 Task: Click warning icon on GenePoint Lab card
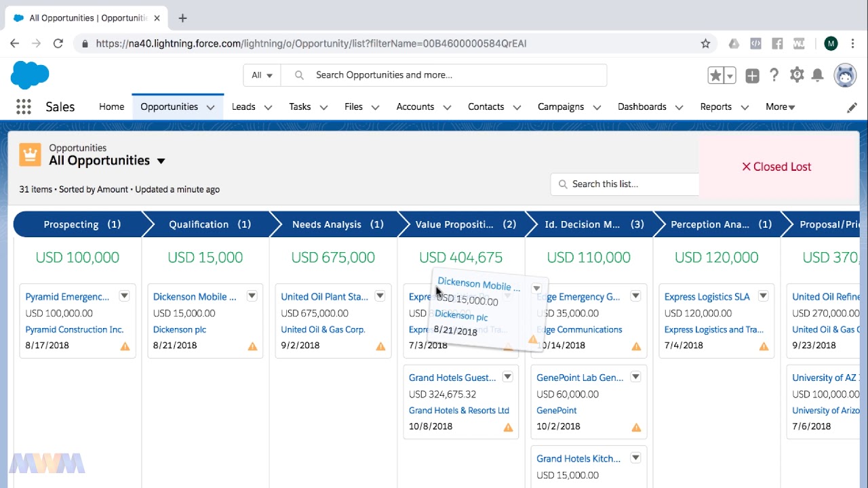636,428
